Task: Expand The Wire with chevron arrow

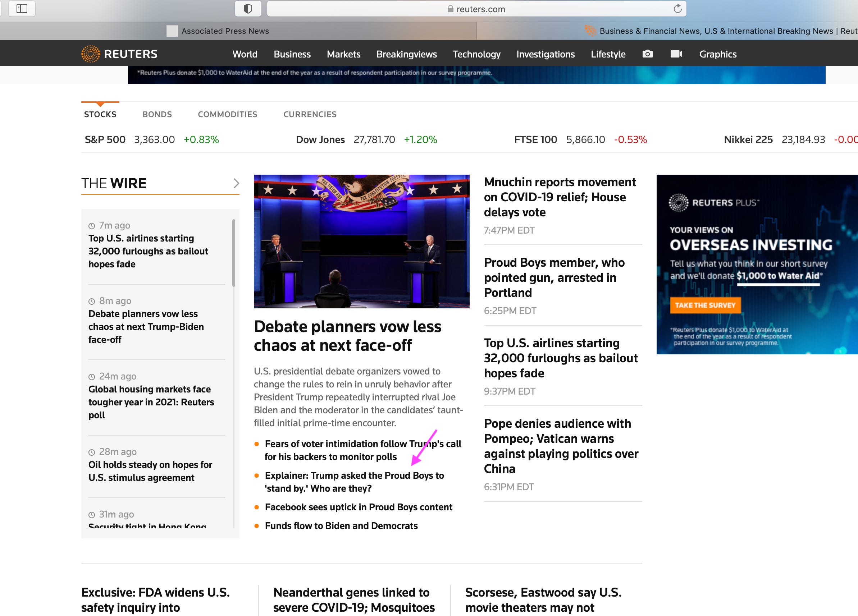Action: click(236, 183)
